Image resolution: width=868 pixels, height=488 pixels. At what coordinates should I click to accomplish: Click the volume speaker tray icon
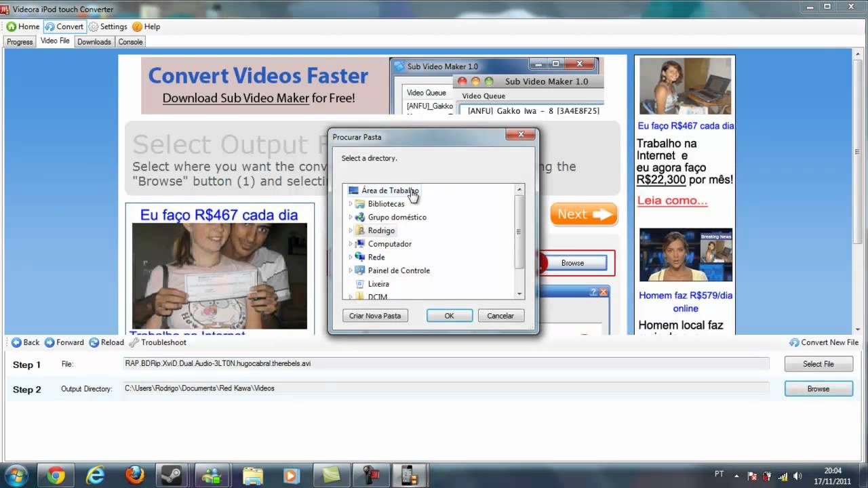click(x=797, y=476)
